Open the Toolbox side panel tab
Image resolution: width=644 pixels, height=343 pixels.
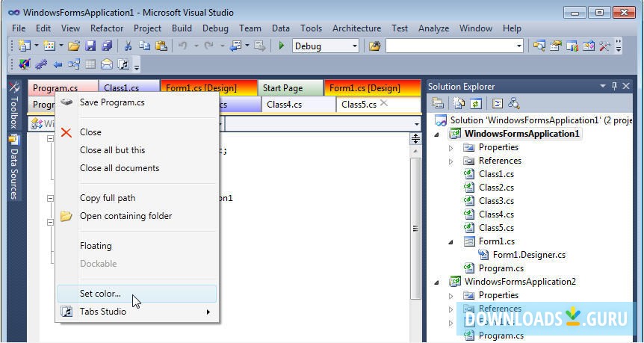[x=14, y=105]
